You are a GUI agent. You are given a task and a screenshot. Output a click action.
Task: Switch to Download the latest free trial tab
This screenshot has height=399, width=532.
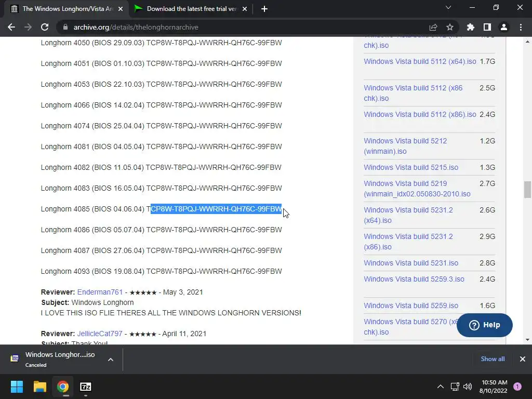[x=190, y=9]
